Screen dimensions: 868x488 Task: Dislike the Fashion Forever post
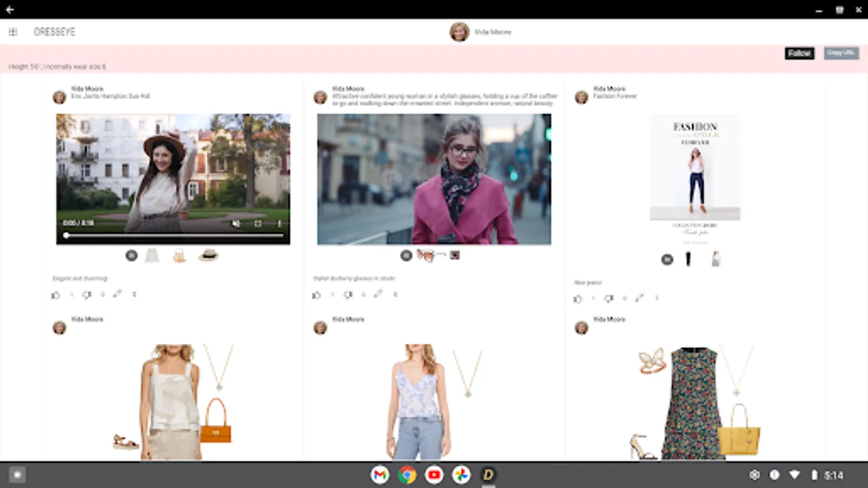[x=609, y=299]
